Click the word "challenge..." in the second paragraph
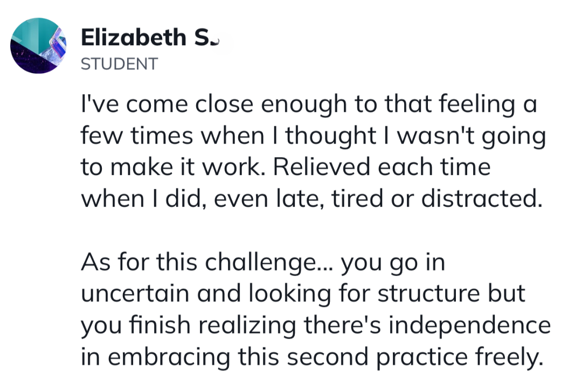This screenshot has width=582, height=392. click(x=271, y=263)
